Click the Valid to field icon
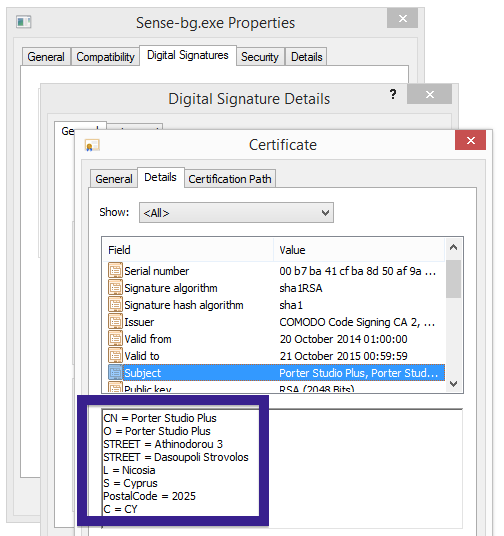 point(115,356)
